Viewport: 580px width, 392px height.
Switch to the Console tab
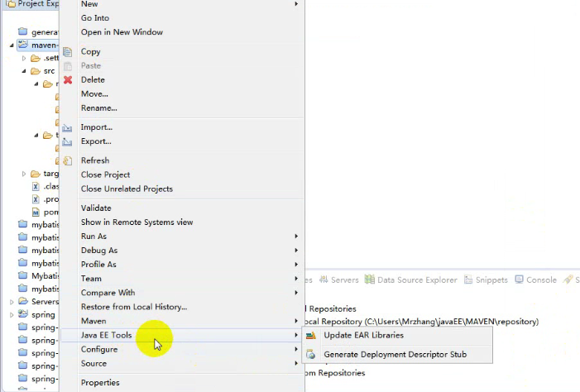coord(536,280)
